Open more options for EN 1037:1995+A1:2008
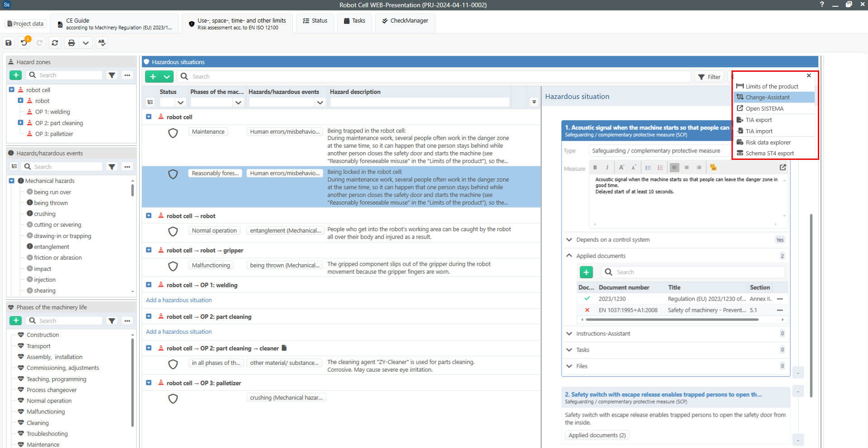This screenshot has height=448, width=868. click(x=780, y=310)
